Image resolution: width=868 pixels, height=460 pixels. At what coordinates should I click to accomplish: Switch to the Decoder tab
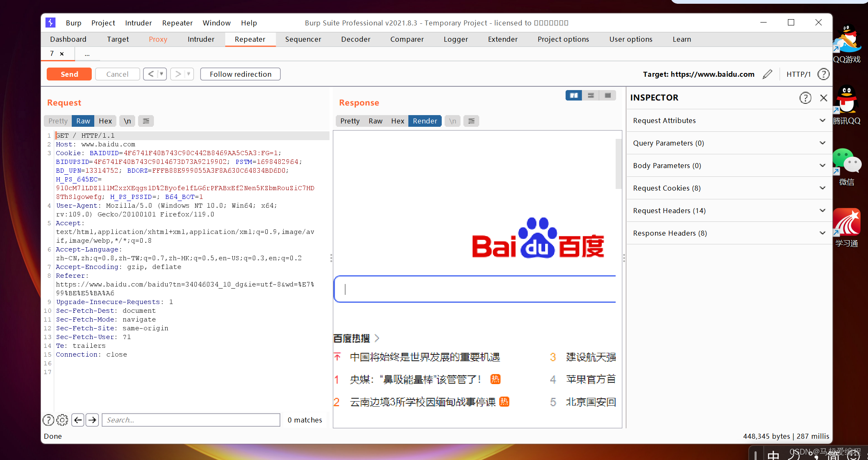(355, 39)
